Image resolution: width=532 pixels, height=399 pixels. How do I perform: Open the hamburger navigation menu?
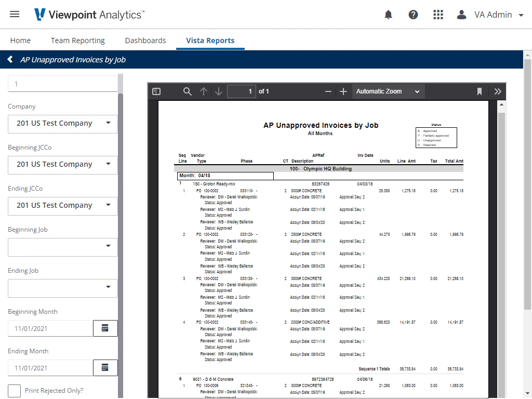(15, 14)
